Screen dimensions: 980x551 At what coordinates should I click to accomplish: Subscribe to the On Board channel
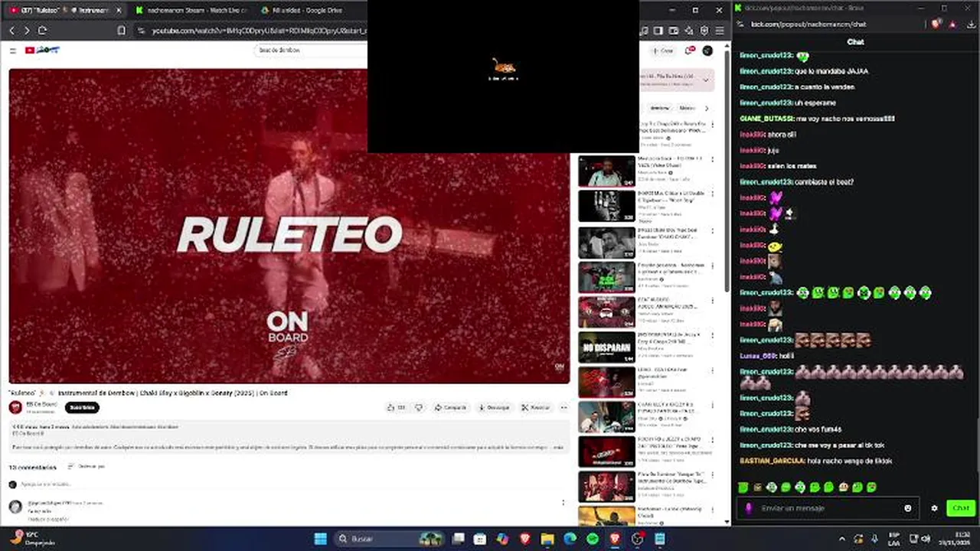(x=82, y=408)
